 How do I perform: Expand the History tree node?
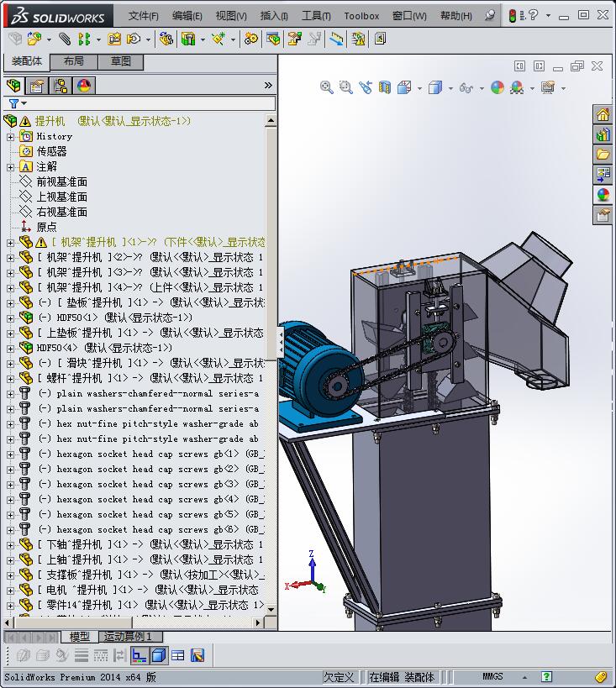(x=11, y=137)
